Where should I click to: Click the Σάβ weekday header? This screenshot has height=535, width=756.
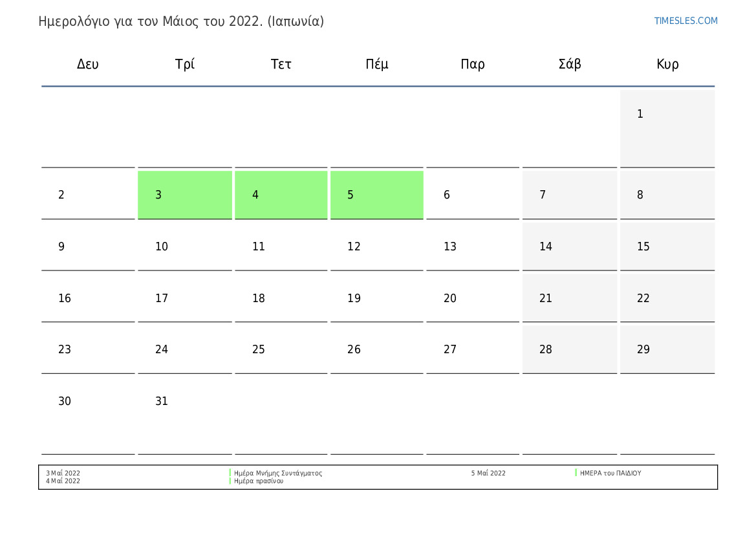570,64
